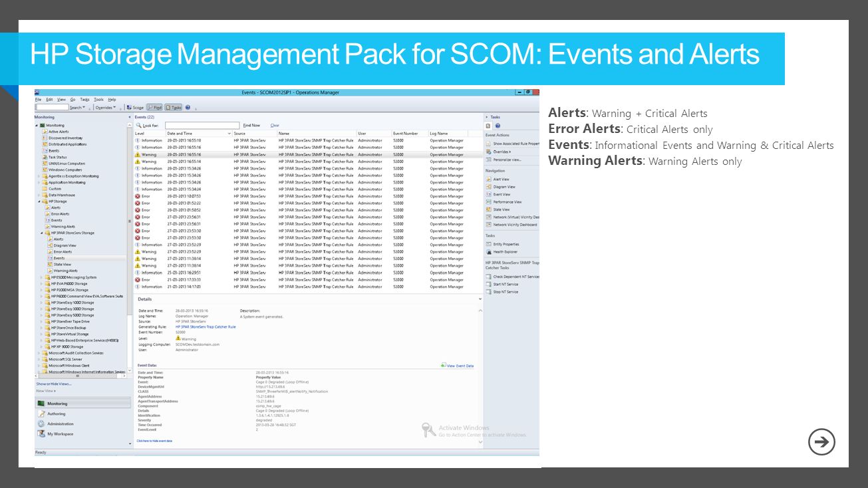Collapse the Monitoring root tree node

point(37,125)
